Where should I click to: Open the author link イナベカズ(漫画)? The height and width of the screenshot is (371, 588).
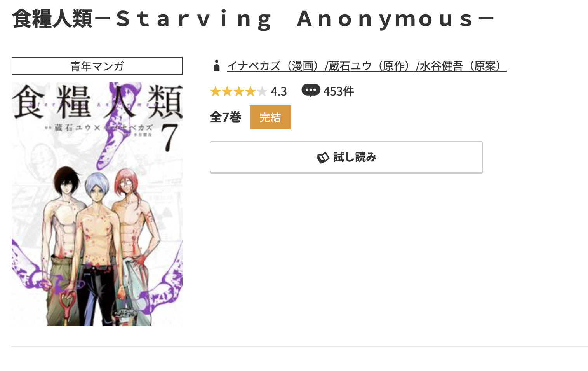(275, 66)
